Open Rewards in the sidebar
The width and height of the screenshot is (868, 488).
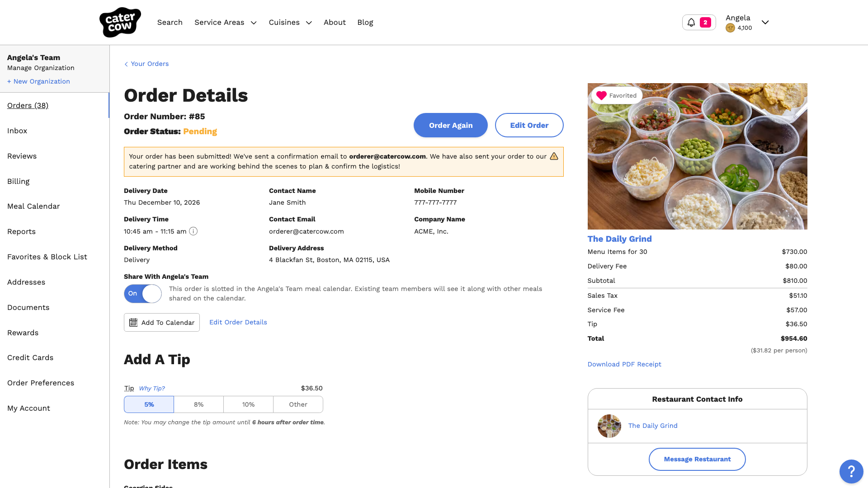pyautogui.click(x=23, y=333)
